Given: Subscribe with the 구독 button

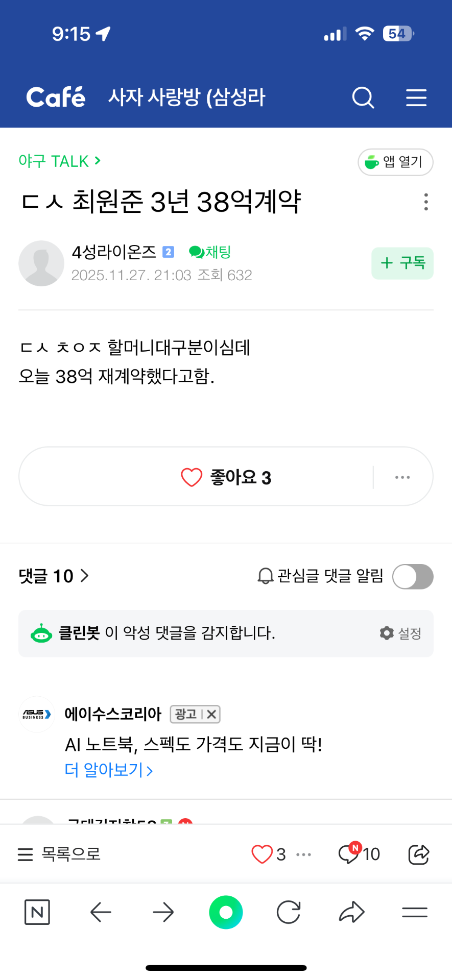Looking at the screenshot, I should click(x=402, y=263).
